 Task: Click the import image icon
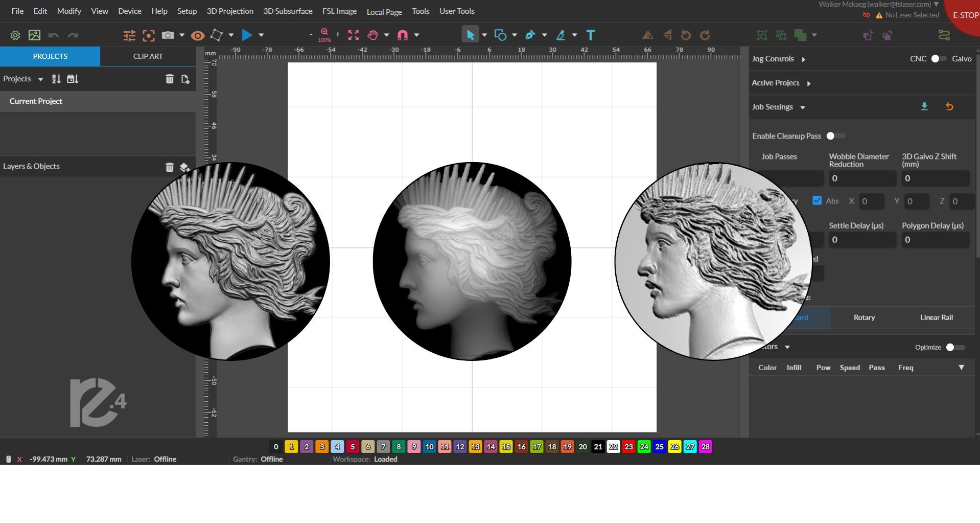(x=34, y=35)
